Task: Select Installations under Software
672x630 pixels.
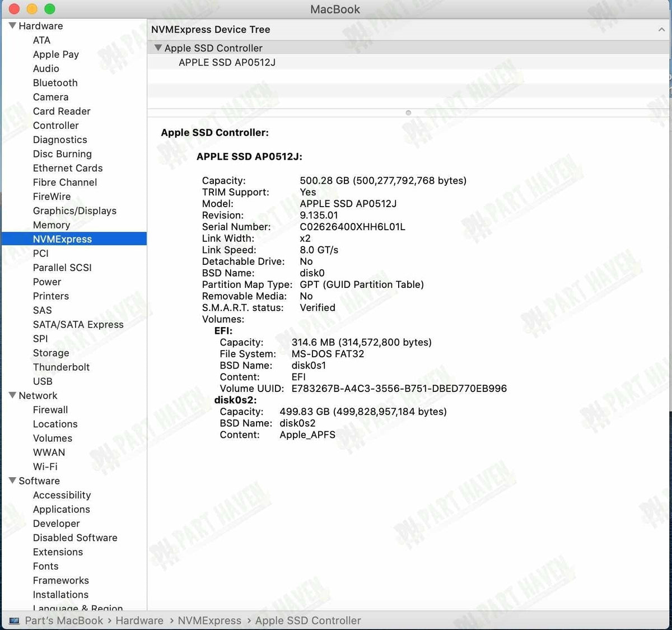Action: [x=60, y=595]
